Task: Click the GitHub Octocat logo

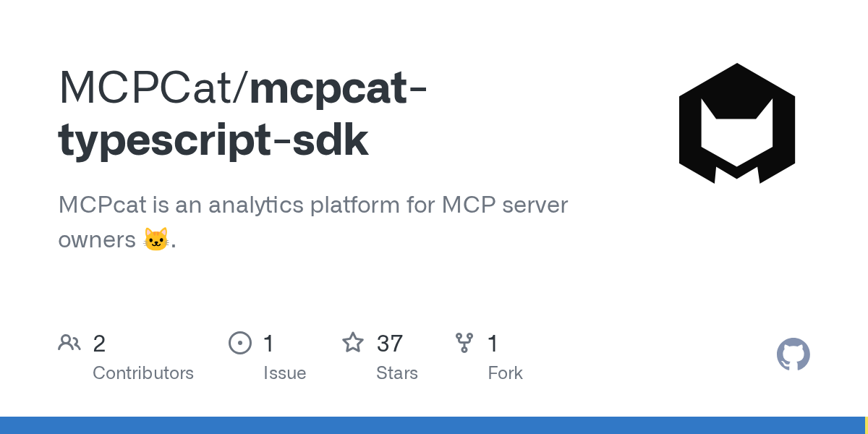Action: point(793,354)
